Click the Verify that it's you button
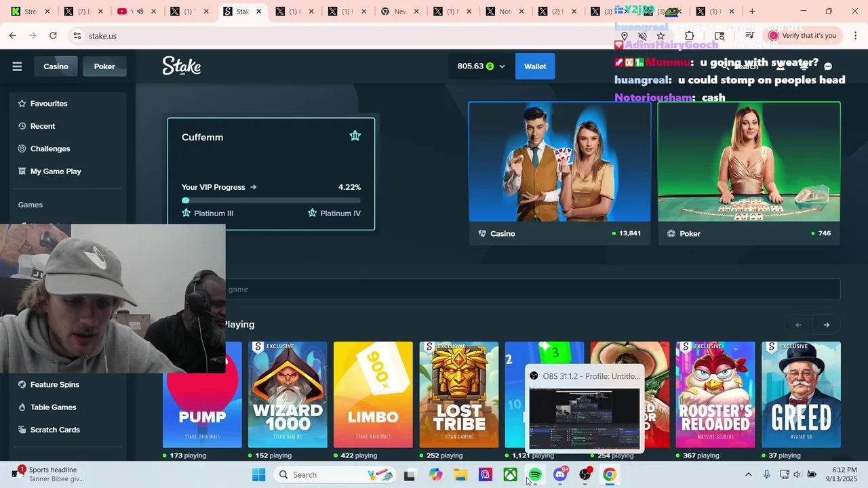 [x=802, y=36]
